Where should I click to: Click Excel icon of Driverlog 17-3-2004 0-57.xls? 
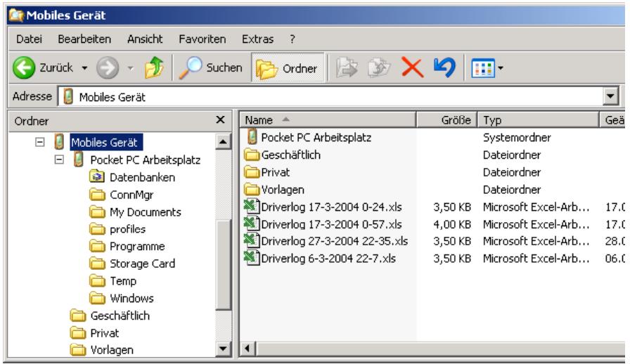click(x=252, y=223)
